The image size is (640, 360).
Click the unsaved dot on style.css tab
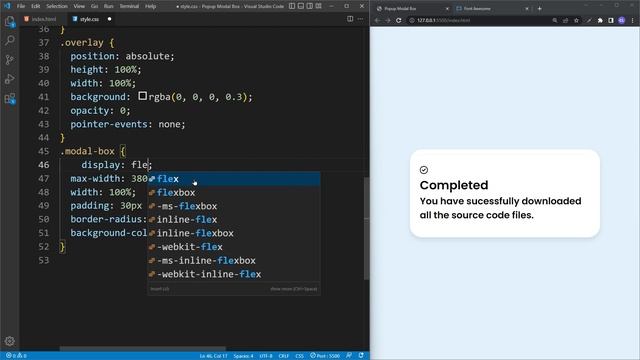[109, 19]
